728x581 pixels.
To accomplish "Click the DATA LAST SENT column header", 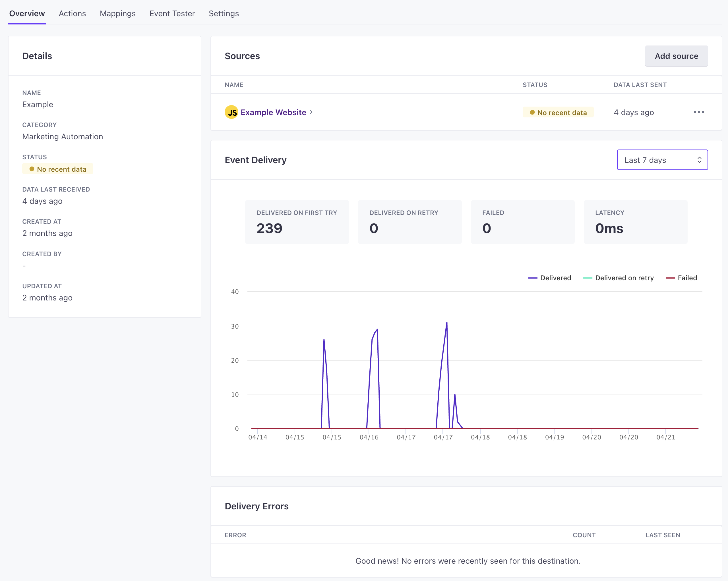I will [x=640, y=85].
